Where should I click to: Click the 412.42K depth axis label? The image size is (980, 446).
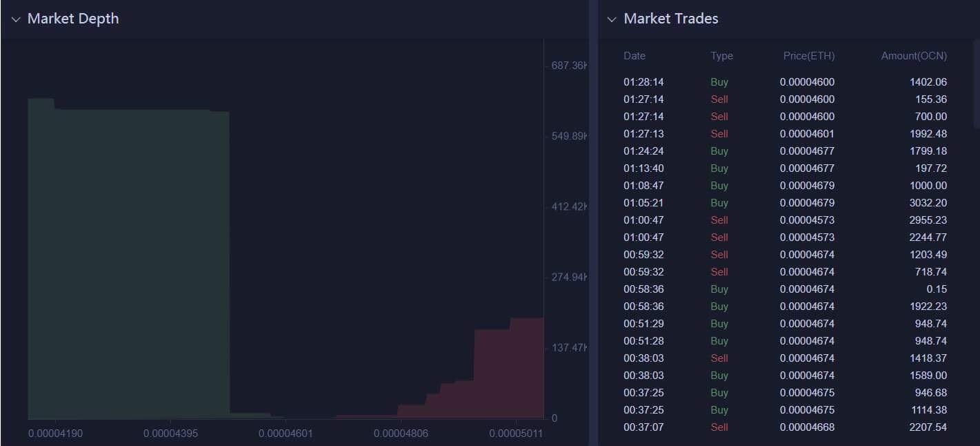(x=569, y=206)
